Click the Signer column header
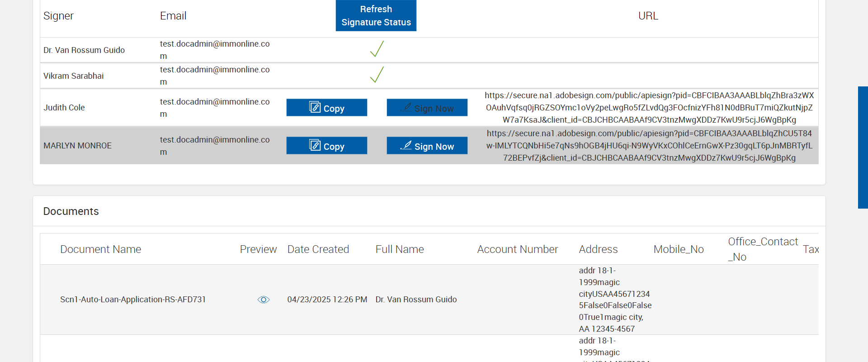 tap(58, 16)
